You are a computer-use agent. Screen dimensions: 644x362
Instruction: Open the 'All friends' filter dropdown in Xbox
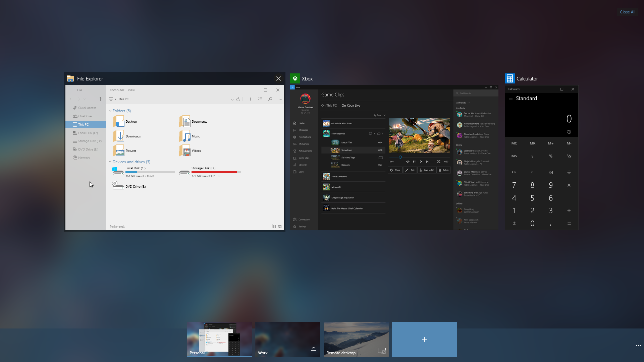[463, 103]
